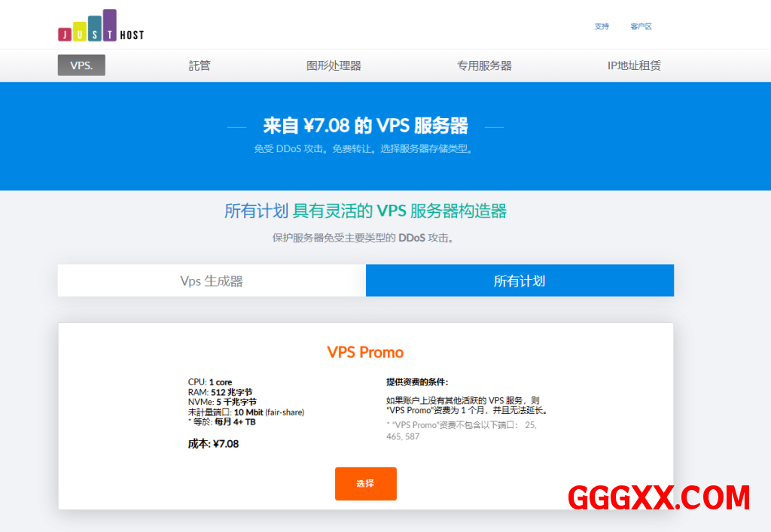The height and width of the screenshot is (532, 771).
Task: Click the banner heading 来自 ¥7.08 的 VPS 服务器
Action: pos(365,126)
